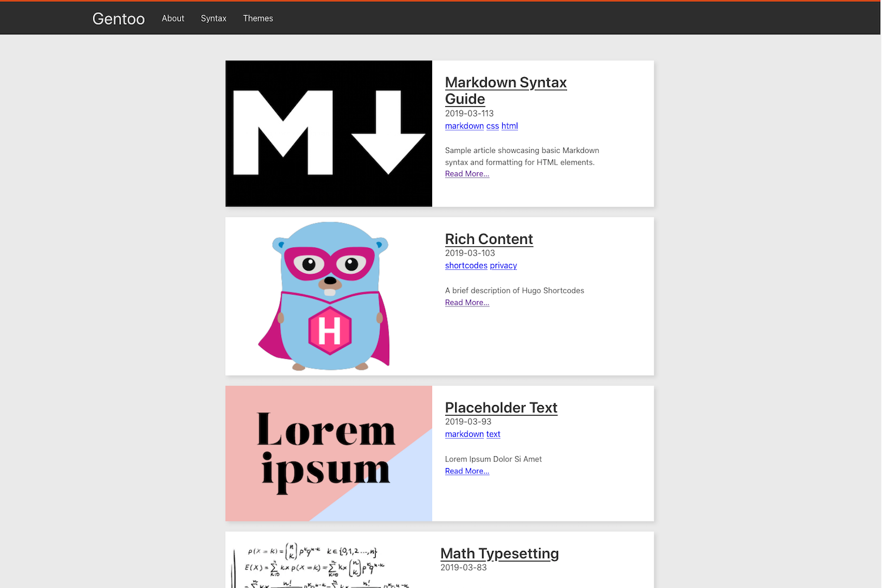Open the Themes menu item
Image resolution: width=882 pixels, height=588 pixels.
[258, 18]
